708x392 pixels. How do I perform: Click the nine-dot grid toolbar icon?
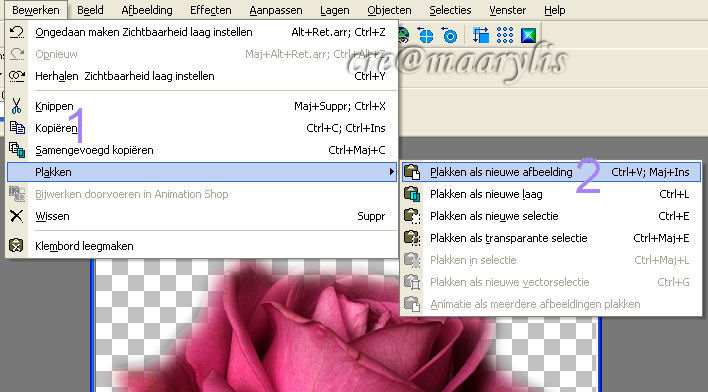pos(505,35)
